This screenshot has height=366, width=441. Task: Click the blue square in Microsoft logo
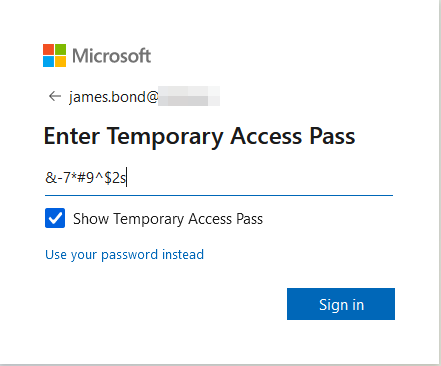pos(48,61)
